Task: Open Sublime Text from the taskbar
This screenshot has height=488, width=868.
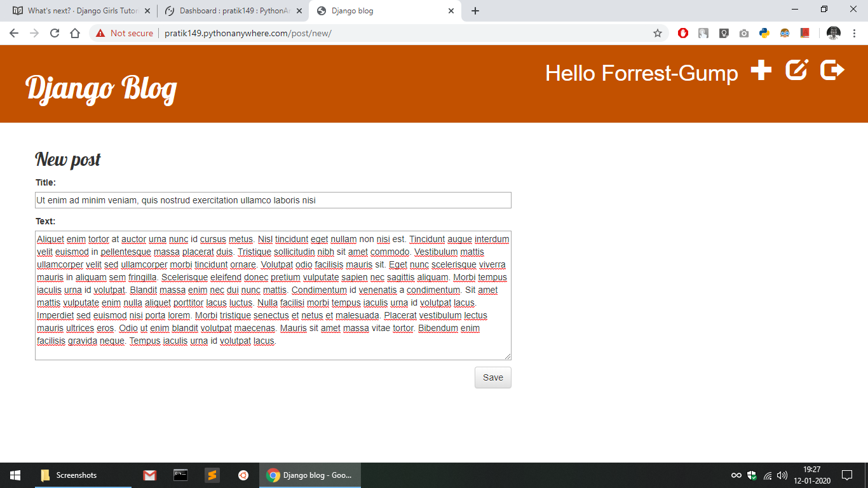Action: 212,475
